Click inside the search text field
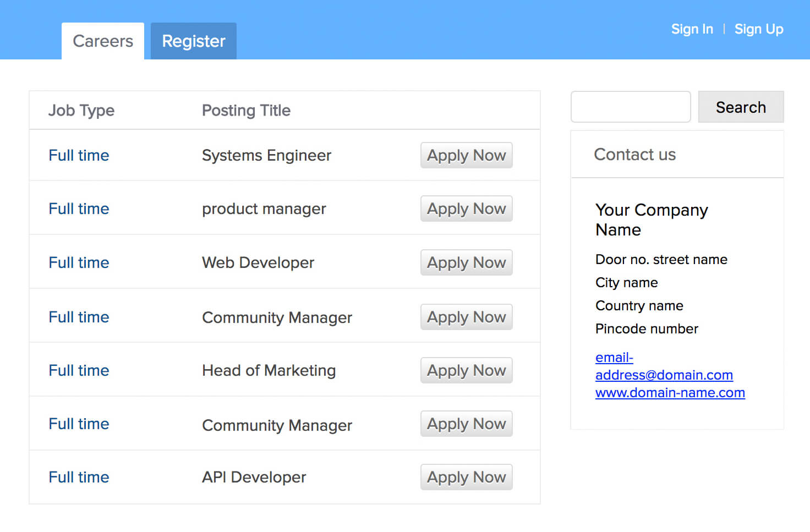 click(631, 107)
